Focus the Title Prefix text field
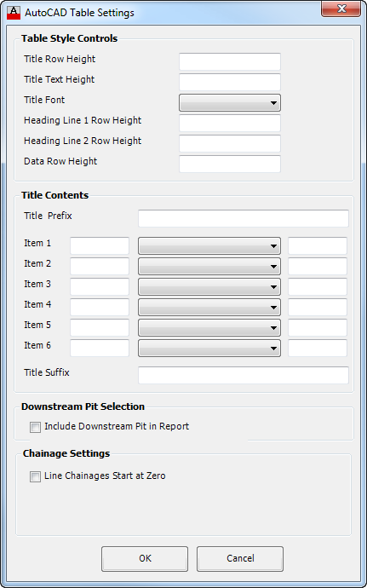The image size is (367, 588). (244, 218)
